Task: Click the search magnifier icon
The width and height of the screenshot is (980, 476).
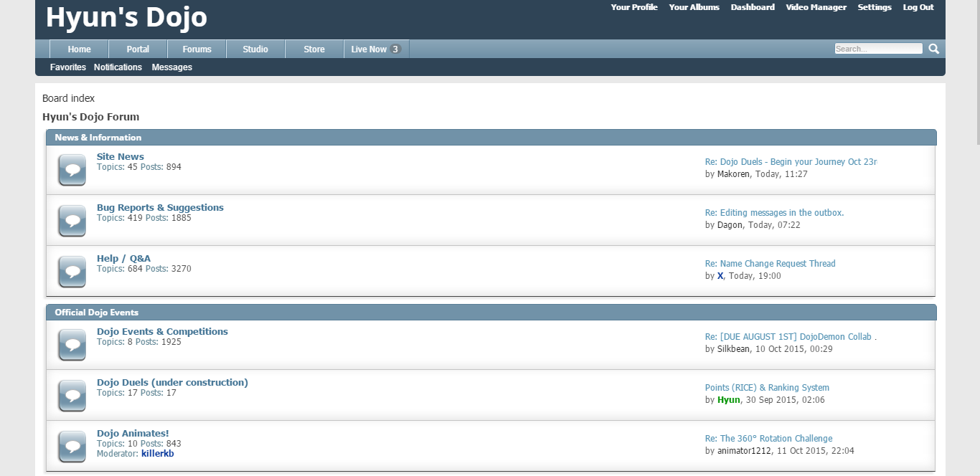Action: coord(933,49)
